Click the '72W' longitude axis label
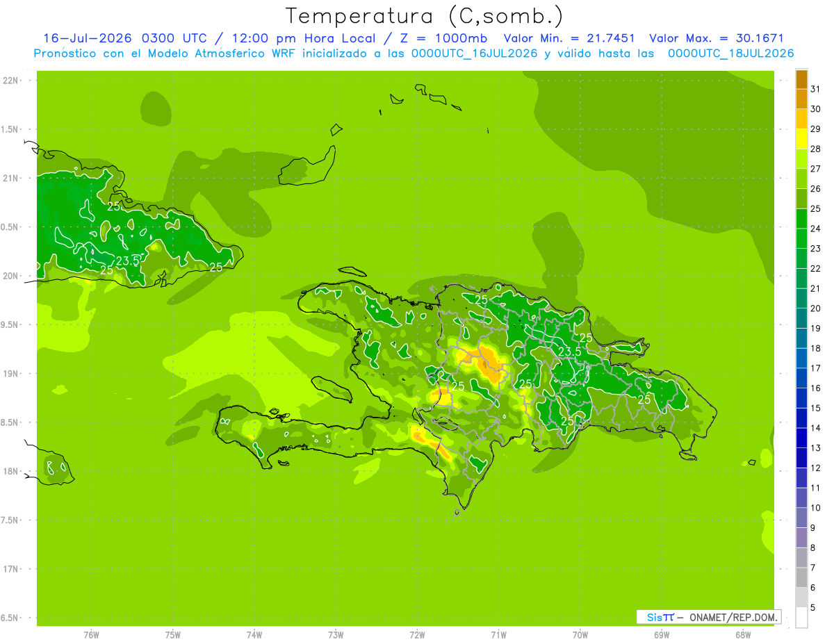Image resolution: width=834 pixels, height=644 pixels. (x=418, y=635)
